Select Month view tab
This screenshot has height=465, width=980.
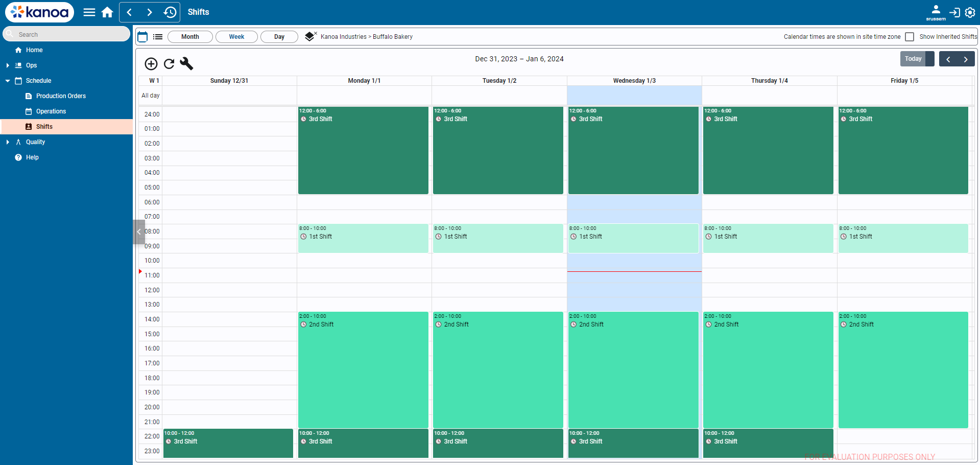190,37
